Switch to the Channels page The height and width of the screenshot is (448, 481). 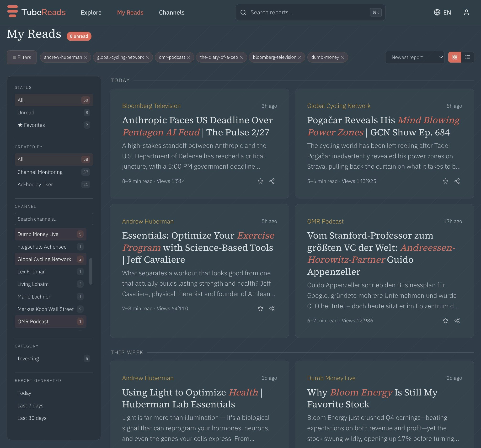pyautogui.click(x=171, y=12)
